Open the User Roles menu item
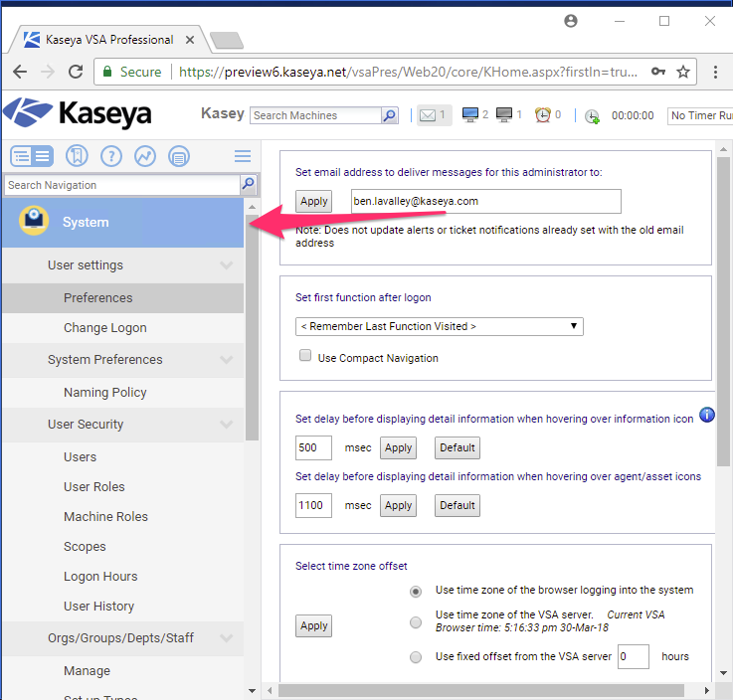Image resolution: width=733 pixels, height=700 pixels. point(123,487)
